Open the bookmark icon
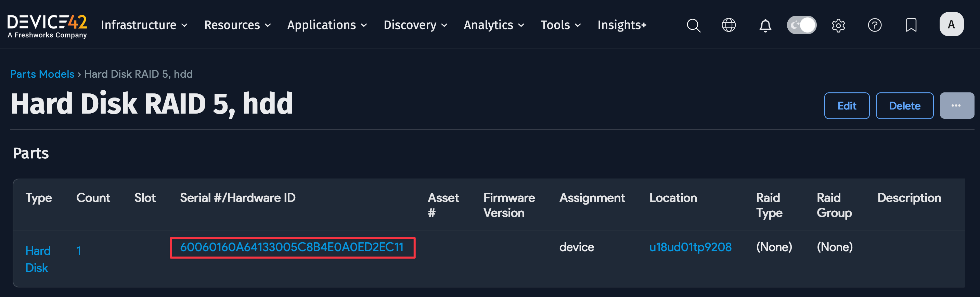 (911, 25)
